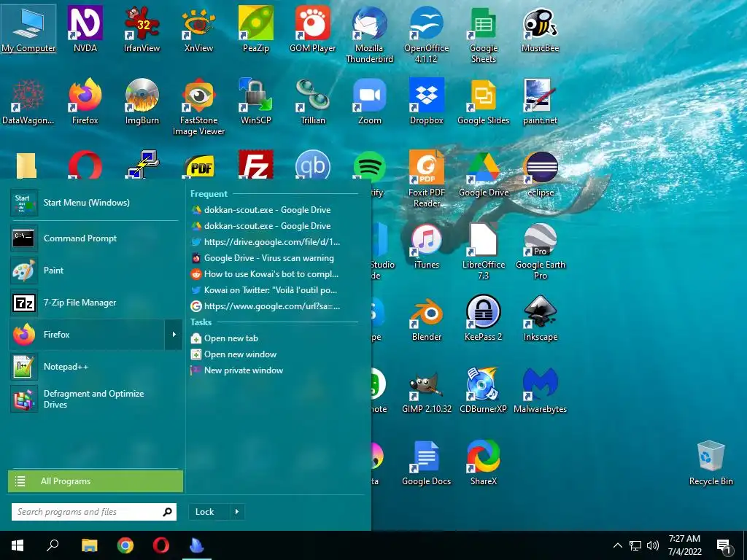
Task: Launch paint.net from the desktop
Action: coord(541,101)
